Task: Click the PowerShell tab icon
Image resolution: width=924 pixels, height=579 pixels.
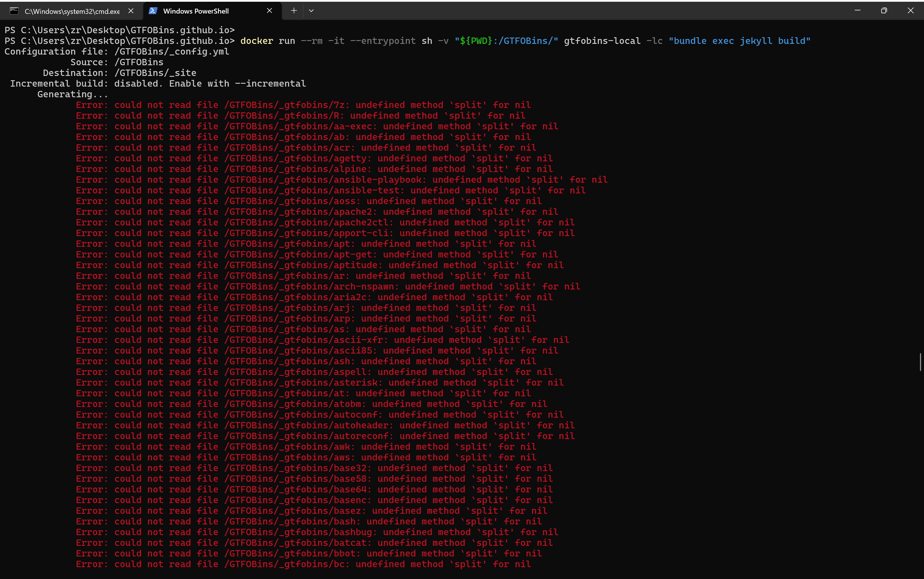Action: [x=153, y=11]
